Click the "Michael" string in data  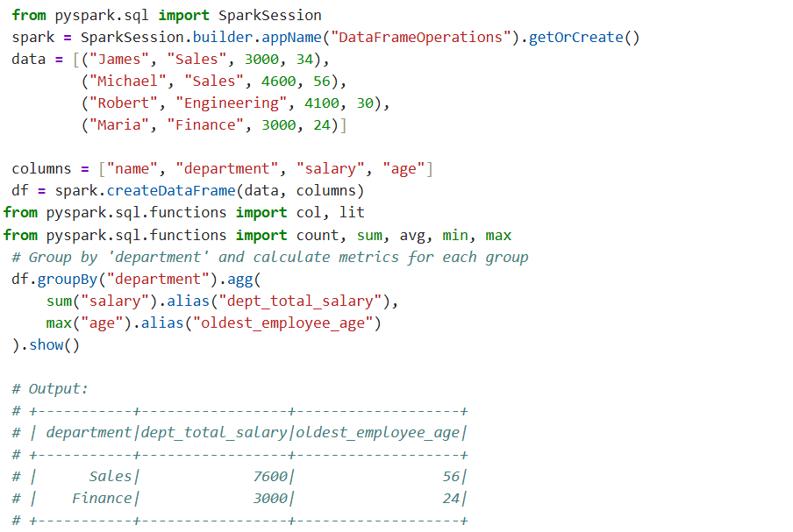point(127,82)
